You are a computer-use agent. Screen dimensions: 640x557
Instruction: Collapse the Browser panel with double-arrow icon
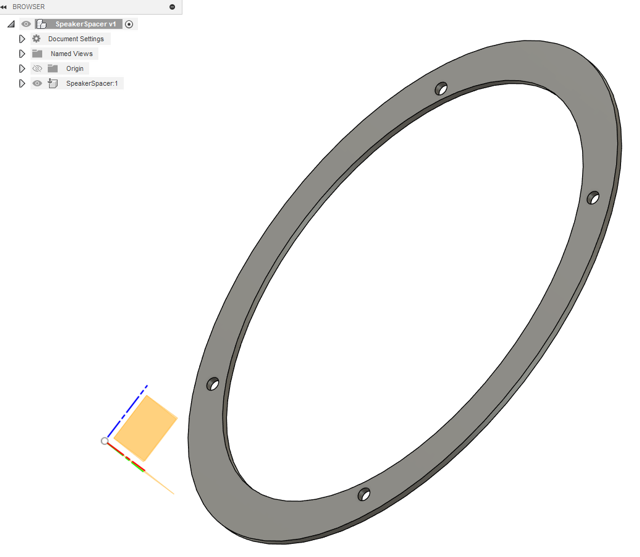(x=4, y=7)
